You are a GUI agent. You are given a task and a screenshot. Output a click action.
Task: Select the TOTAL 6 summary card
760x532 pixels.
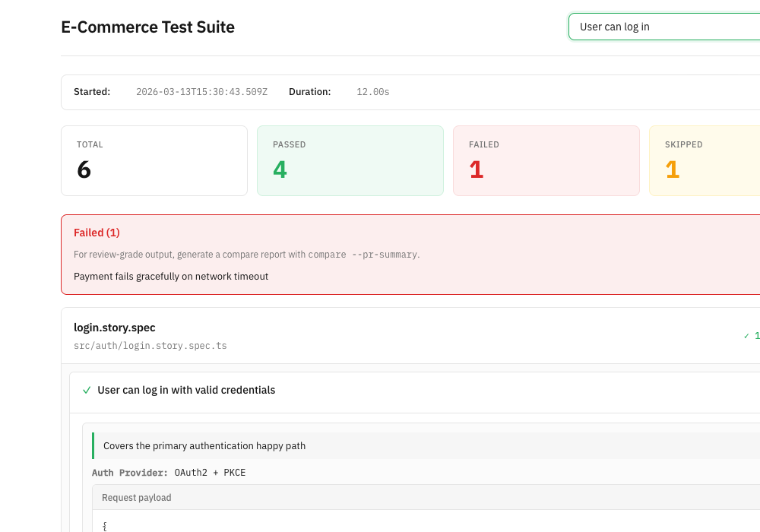154,160
